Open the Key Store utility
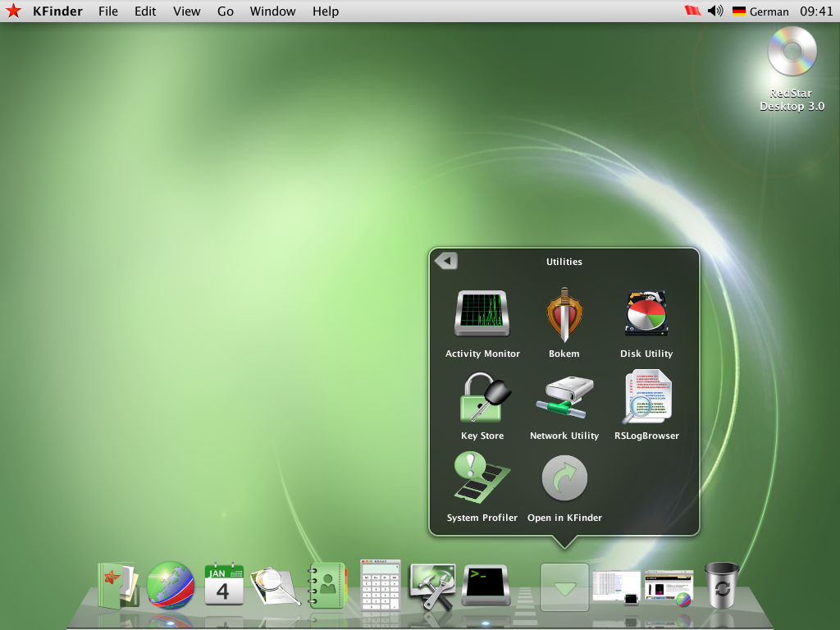Image resolution: width=840 pixels, height=630 pixels. tap(482, 396)
